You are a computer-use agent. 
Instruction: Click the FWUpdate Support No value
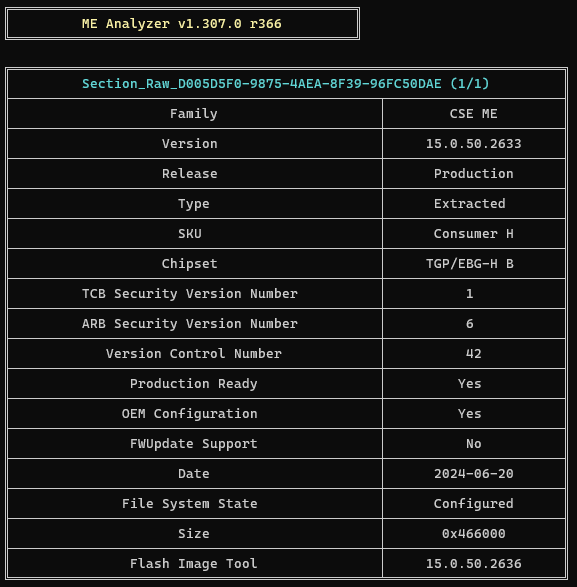click(474, 444)
